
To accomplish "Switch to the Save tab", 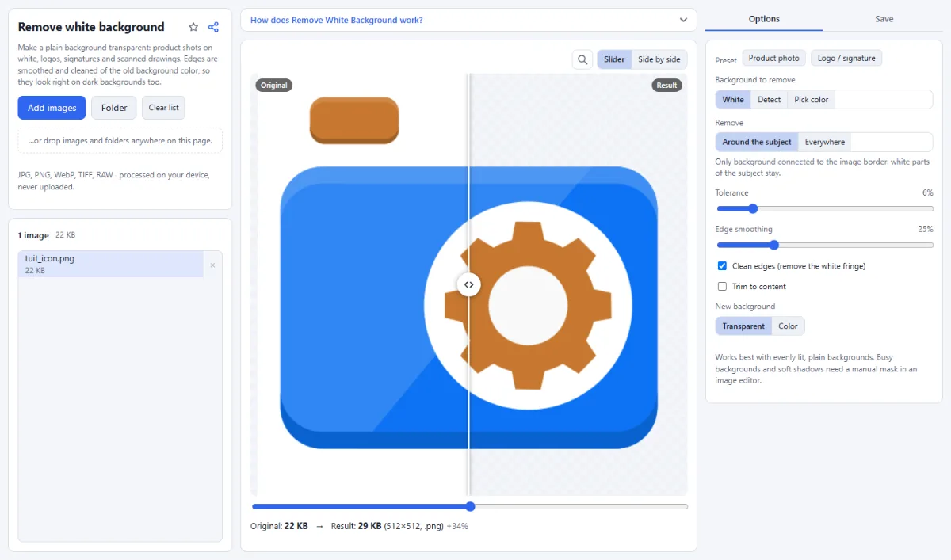I will point(884,19).
